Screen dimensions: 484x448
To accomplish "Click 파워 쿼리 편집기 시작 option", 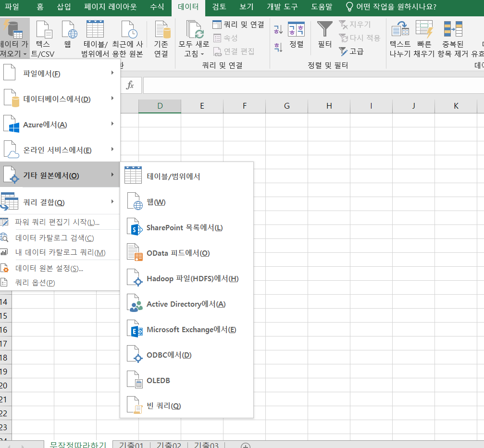I will pyautogui.click(x=57, y=222).
